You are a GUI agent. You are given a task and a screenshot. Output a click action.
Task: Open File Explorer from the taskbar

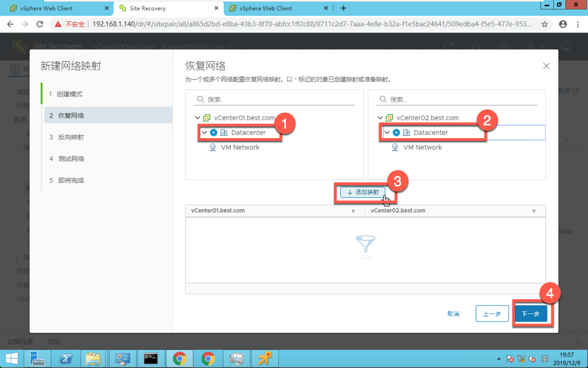tap(93, 358)
